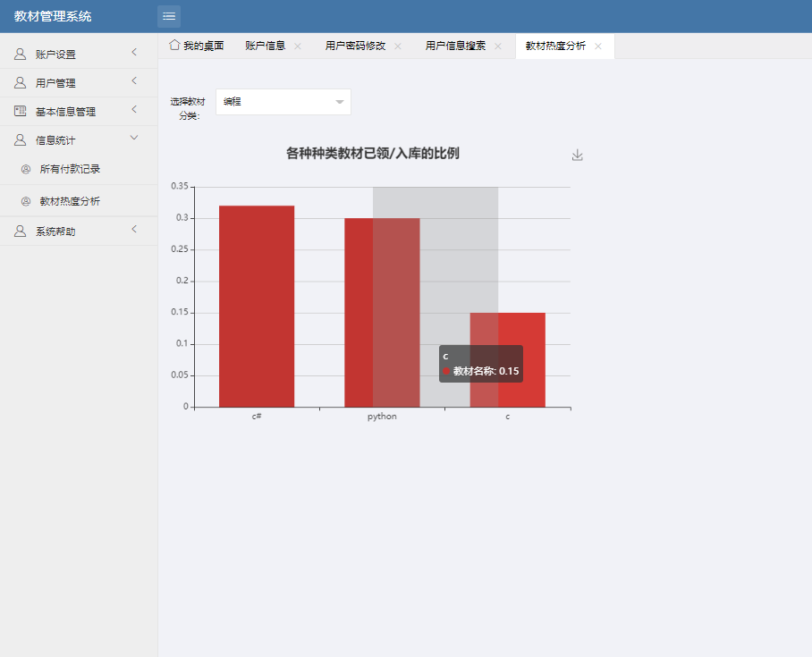This screenshot has height=657, width=812.
Task: Open 教材热度分析 in the sidebar
Action: [79, 201]
